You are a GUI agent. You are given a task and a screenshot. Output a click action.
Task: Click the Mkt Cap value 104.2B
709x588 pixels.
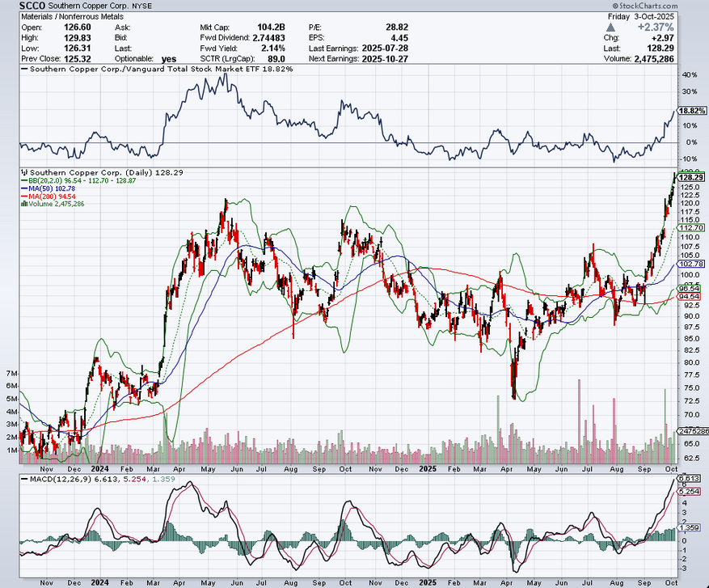(x=271, y=27)
